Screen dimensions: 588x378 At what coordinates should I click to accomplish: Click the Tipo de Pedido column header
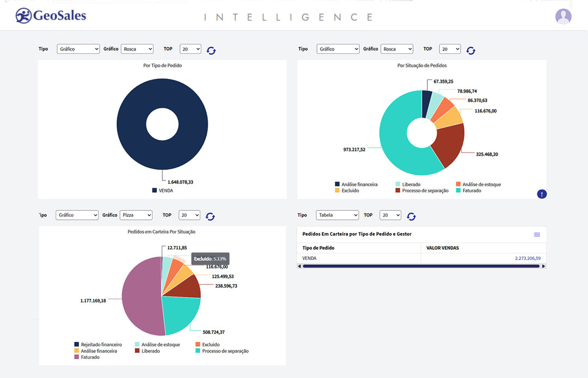click(318, 248)
